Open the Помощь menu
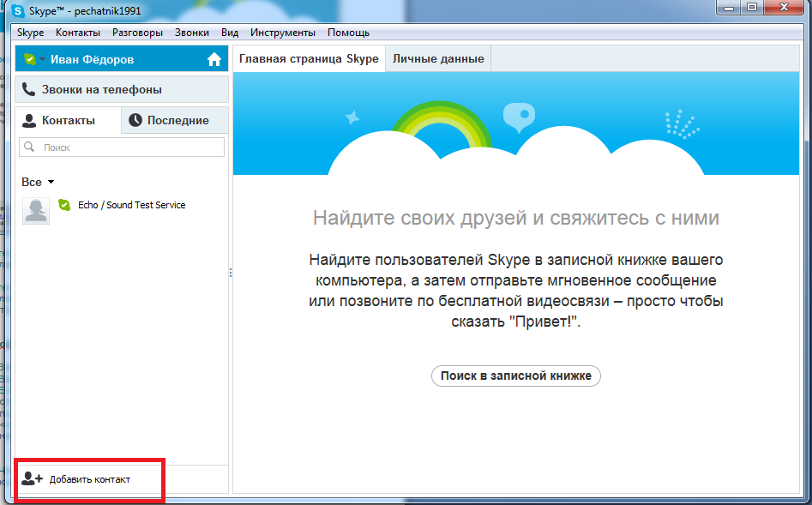812x505 pixels. [x=348, y=33]
